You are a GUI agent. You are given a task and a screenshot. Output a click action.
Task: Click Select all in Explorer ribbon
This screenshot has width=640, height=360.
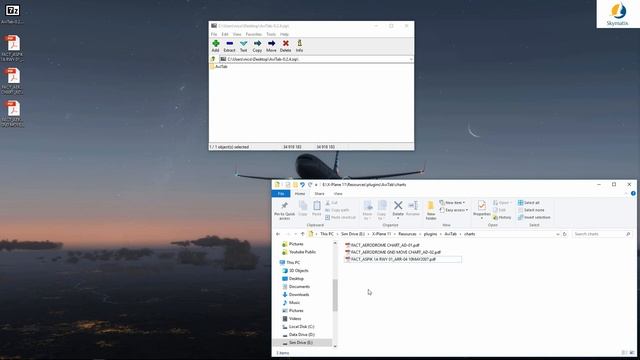pos(529,203)
